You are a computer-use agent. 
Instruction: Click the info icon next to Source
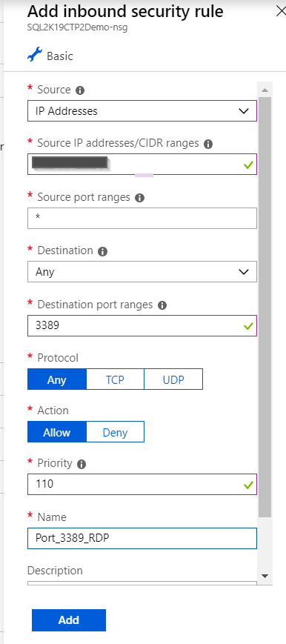tap(80, 90)
